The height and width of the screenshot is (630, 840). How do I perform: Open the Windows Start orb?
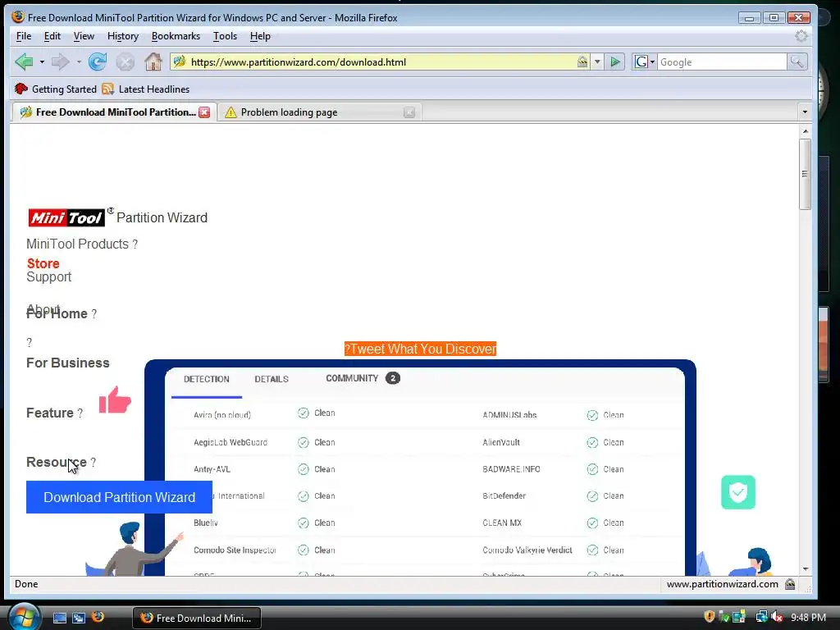tap(24, 617)
